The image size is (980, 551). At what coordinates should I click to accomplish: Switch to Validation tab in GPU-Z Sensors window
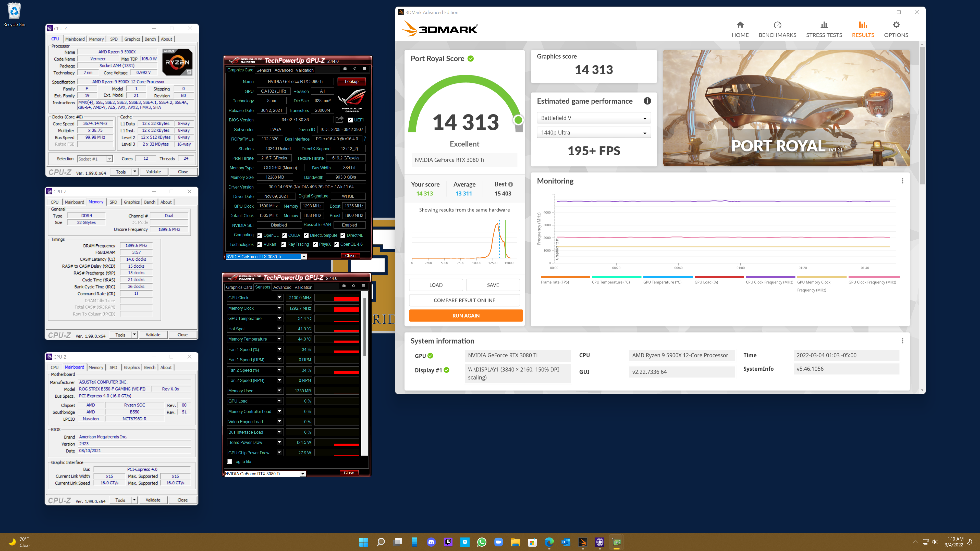pyautogui.click(x=303, y=287)
